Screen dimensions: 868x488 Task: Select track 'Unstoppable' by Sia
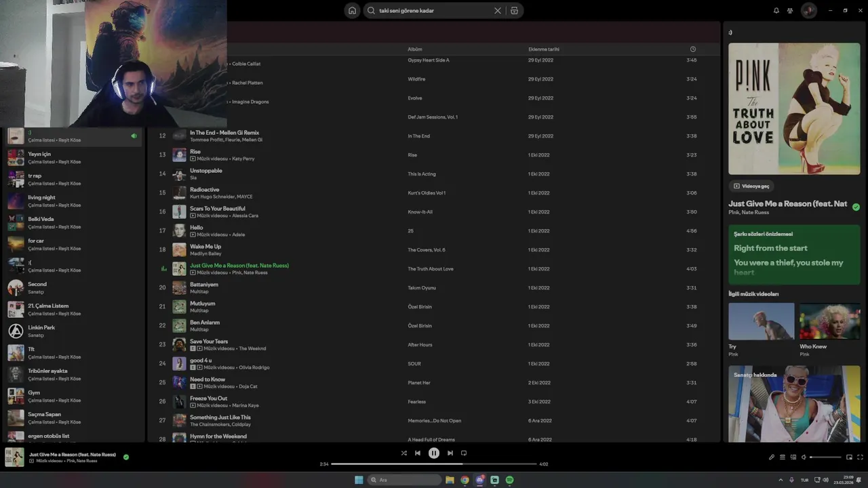click(434, 174)
